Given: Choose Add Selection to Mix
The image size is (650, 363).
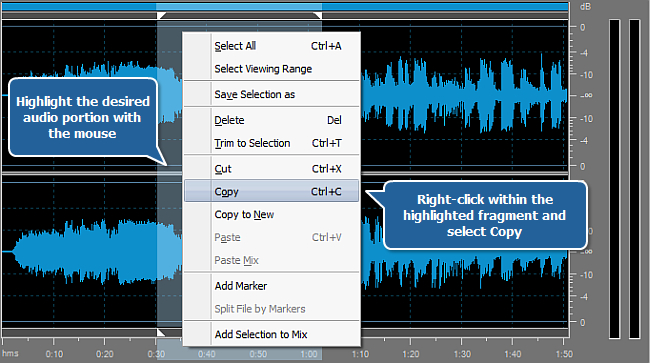Looking at the screenshot, I should click(272, 334).
